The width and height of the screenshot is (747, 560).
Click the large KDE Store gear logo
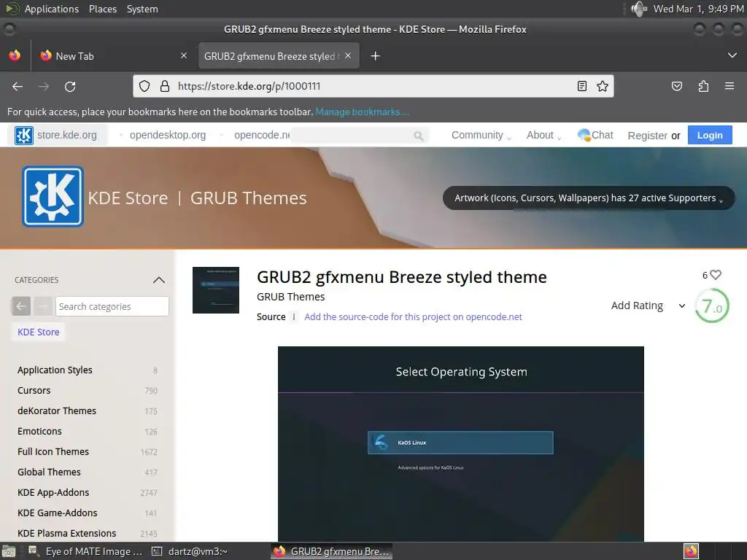tap(53, 196)
